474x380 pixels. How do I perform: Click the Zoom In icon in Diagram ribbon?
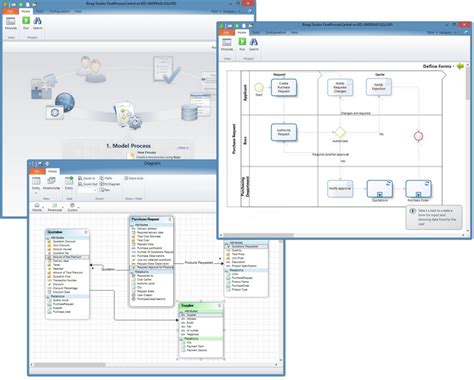pos(80,178)
